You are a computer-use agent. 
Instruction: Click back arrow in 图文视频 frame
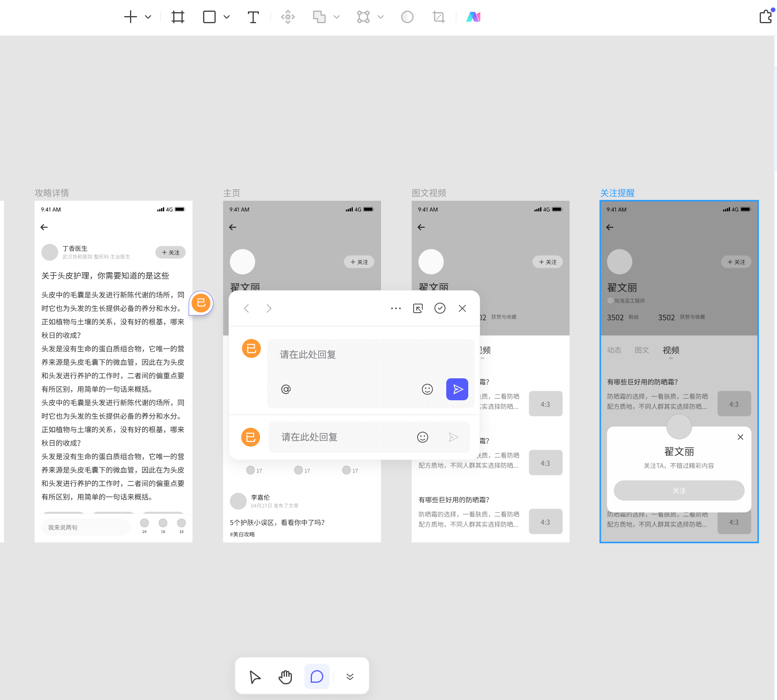click(421, 227)
